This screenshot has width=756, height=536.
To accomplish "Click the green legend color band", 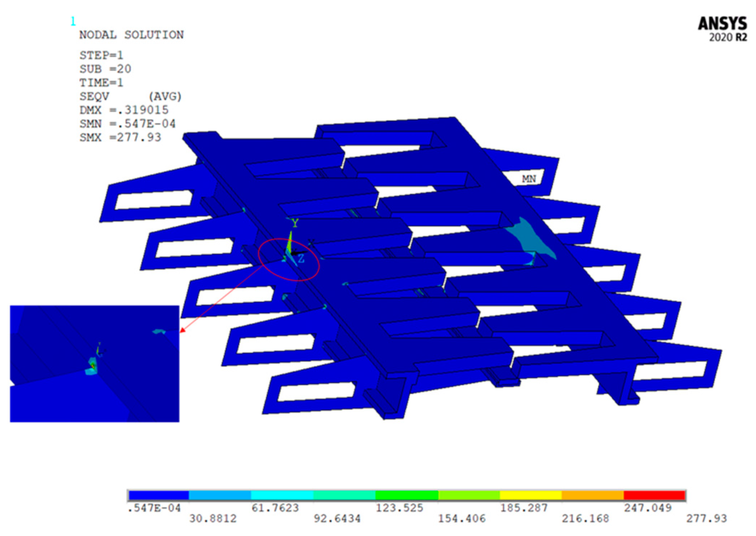I will click(406, 495).
